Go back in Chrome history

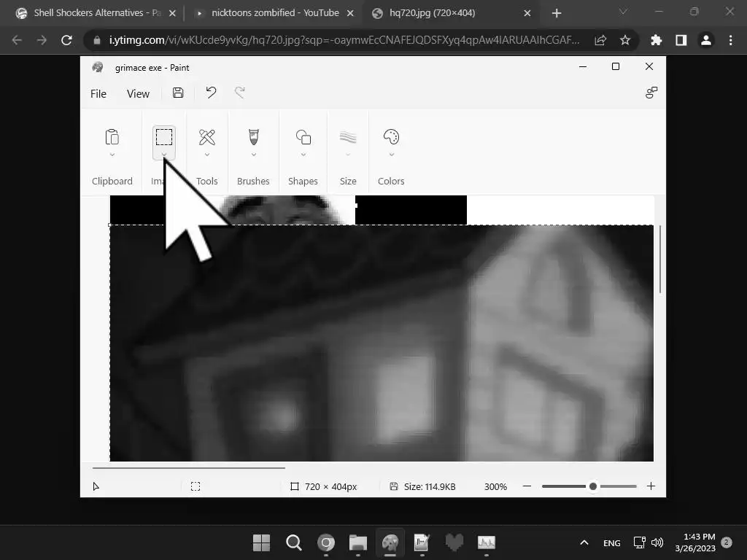[x=18, y=41]
